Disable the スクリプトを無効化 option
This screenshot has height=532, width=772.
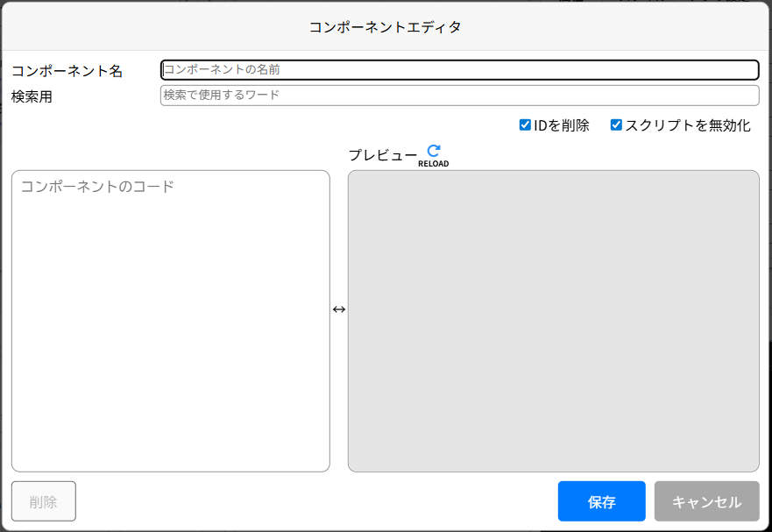coord(616,125)
